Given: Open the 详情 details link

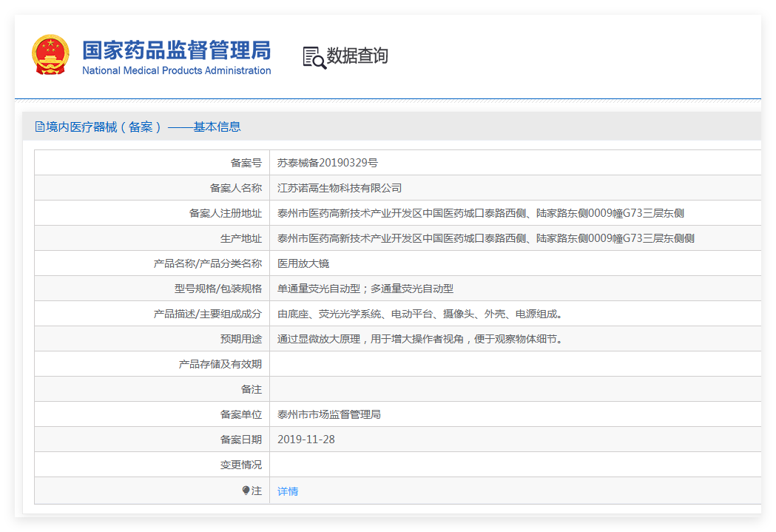Looking at the screenshot, I should (x=288, y=491).
